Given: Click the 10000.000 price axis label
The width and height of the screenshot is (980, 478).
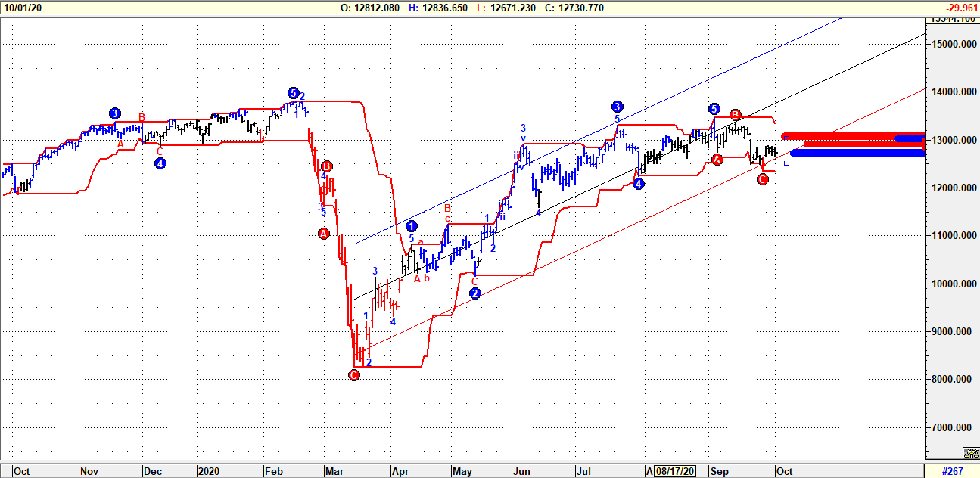Looking at the screenshot, I should click(955, 284).
